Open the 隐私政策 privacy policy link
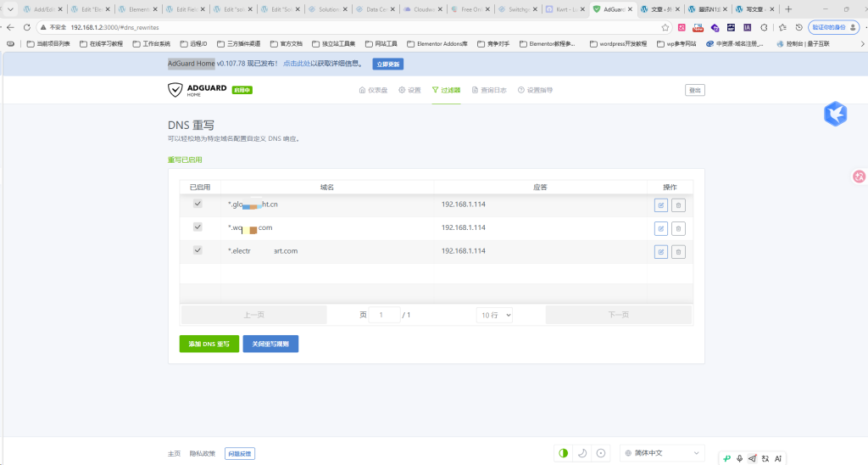The height and width of the screenshot is (465, 868). (202, 453)
